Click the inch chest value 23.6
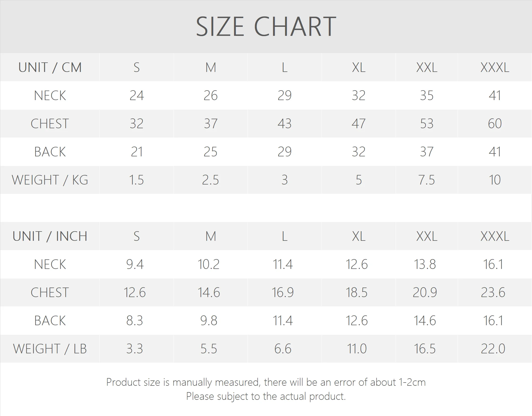Viewport: 532px width, 416px height. tap(493, 293)
